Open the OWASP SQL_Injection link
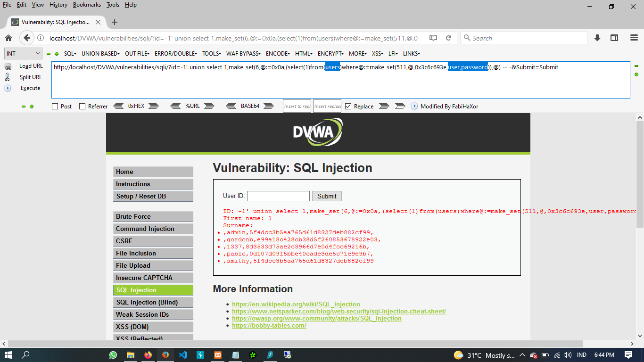 [x=317, y=318]
